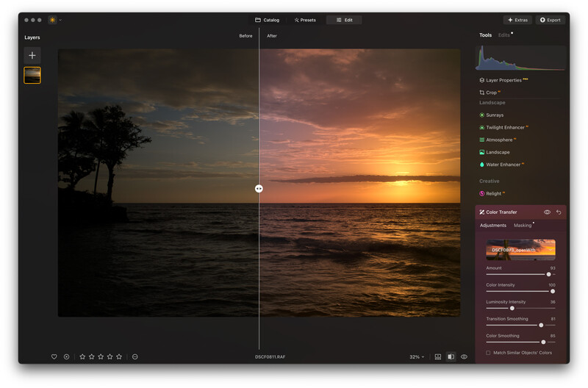588x388 pixels.
Task: Click the histogram display
Action: coord(520,58)
